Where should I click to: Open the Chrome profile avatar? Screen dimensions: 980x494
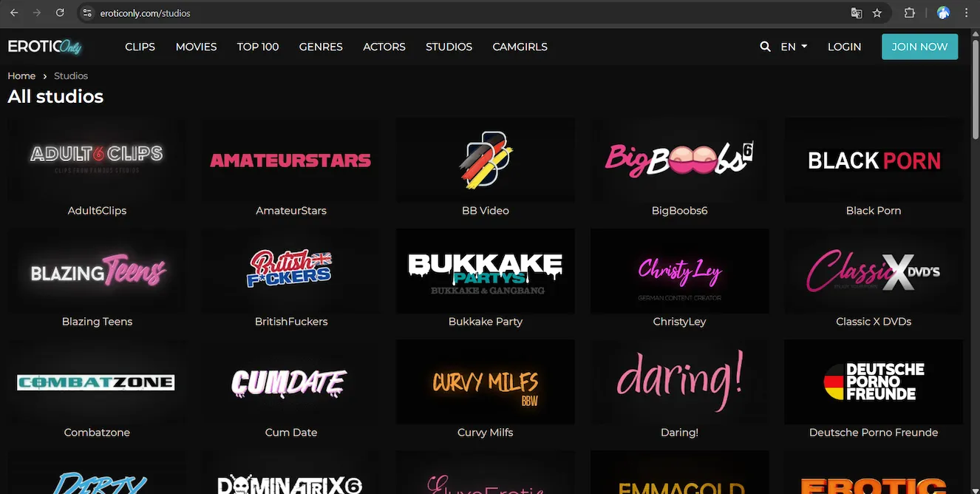[x=943, y=13]
